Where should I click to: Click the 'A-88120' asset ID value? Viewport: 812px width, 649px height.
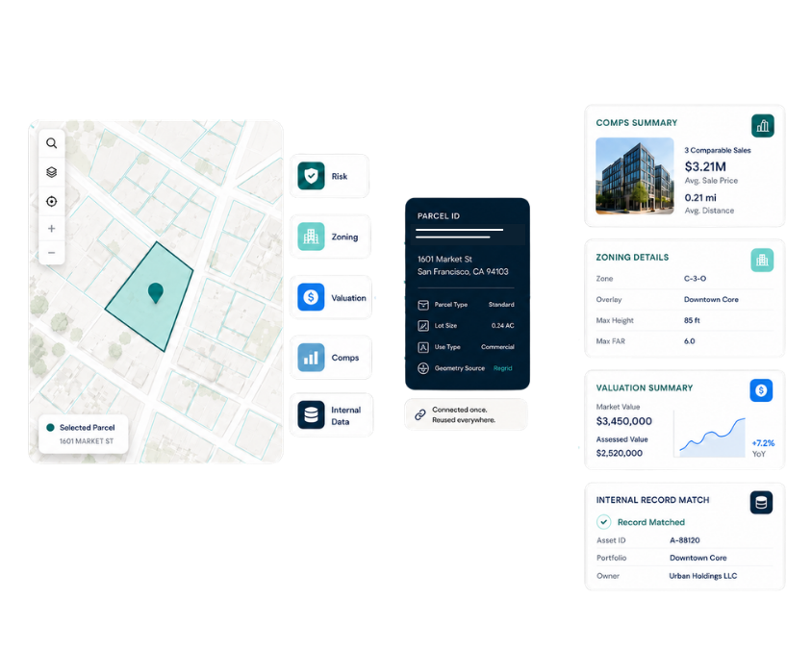685,540
